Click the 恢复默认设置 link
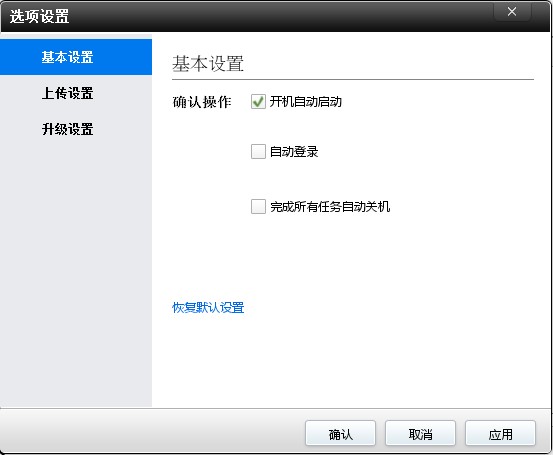The image size is (553, 455). 208,308
